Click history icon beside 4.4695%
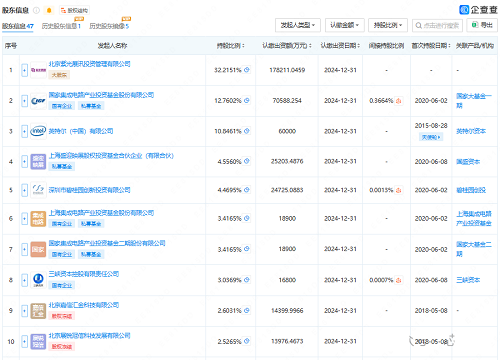The width and height of the screenshot is (500, 360). pos(247,190)
